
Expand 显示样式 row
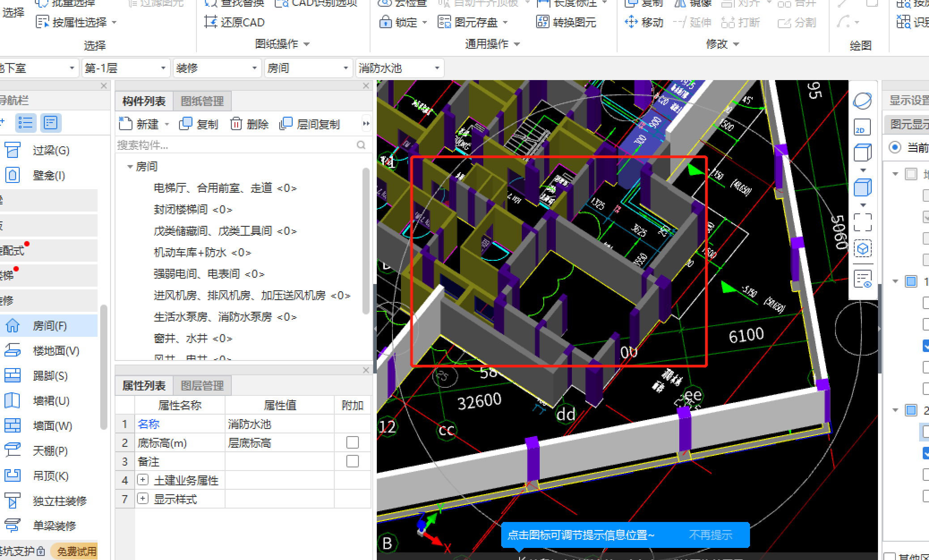(143, 499)
